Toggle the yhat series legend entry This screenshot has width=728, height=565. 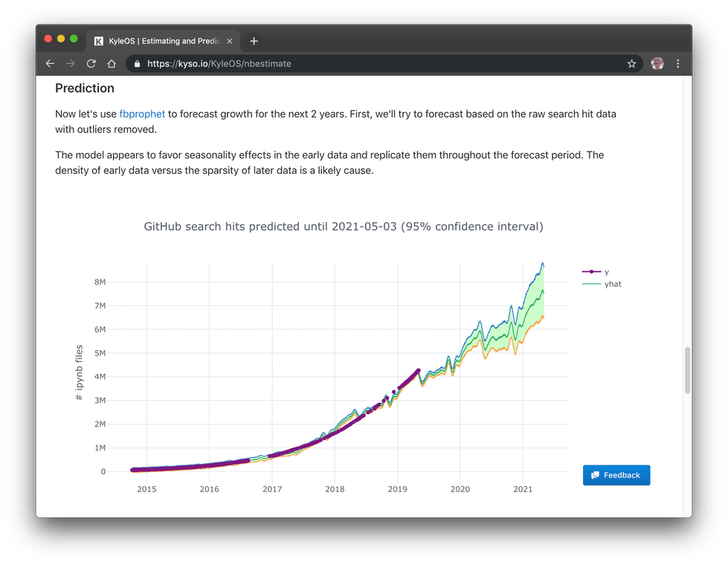click(602, 284)
